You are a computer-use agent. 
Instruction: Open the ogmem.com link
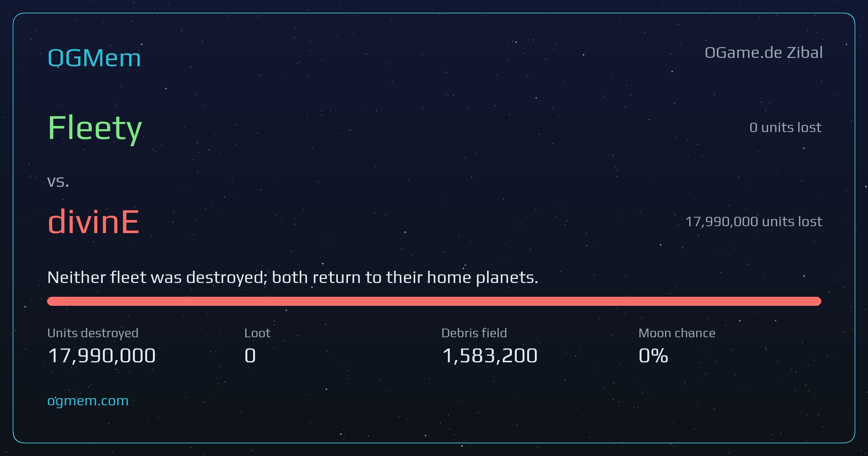[88, 401]
